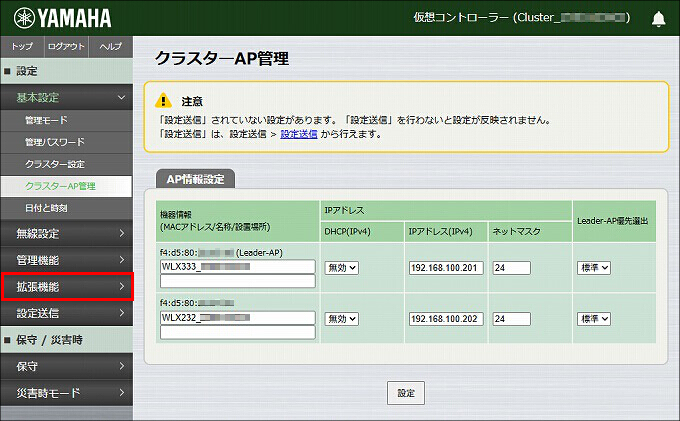Image resolution: width=680 pixels, height=421 pixels.
Task: Open 管理パスワード in the sidebar
Action: tap(67, 142)
